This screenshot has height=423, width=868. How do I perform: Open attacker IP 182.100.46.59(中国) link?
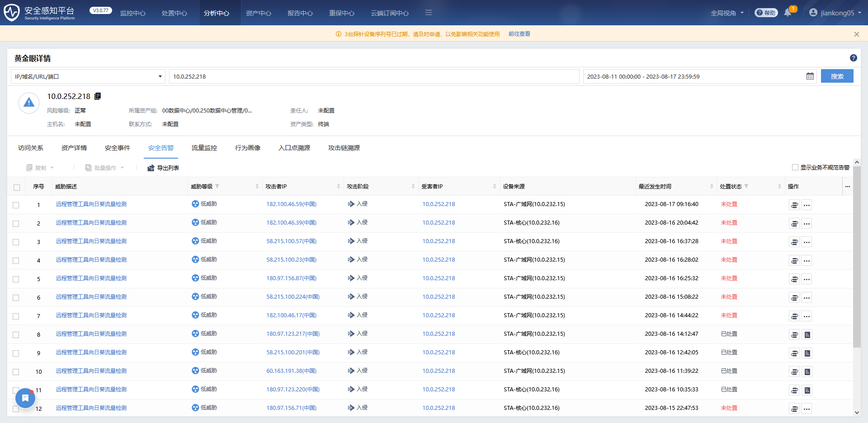tap(291, 204)
